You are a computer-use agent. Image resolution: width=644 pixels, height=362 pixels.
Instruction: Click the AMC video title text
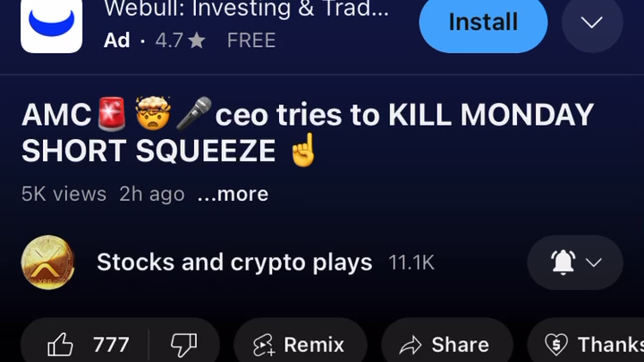(x=308, y=133)
